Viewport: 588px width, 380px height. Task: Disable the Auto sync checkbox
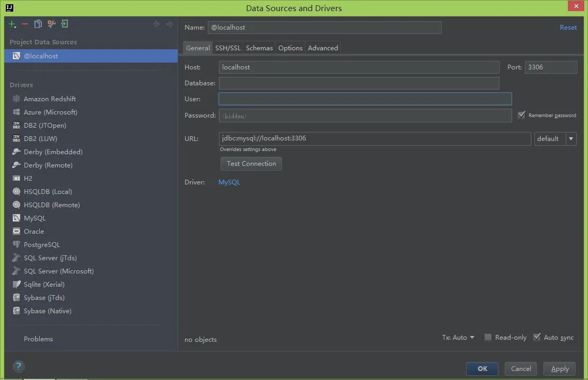click(537, 338)
